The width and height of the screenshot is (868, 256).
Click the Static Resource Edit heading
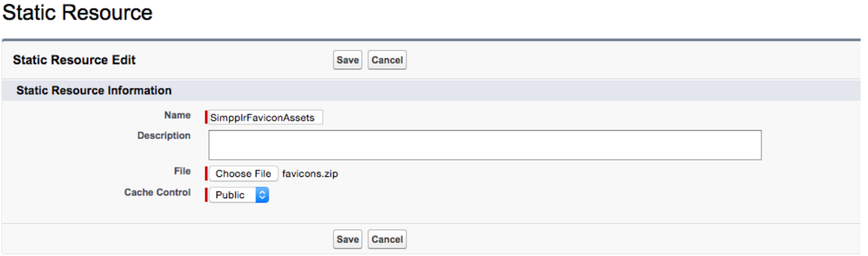tap(74, 60)
